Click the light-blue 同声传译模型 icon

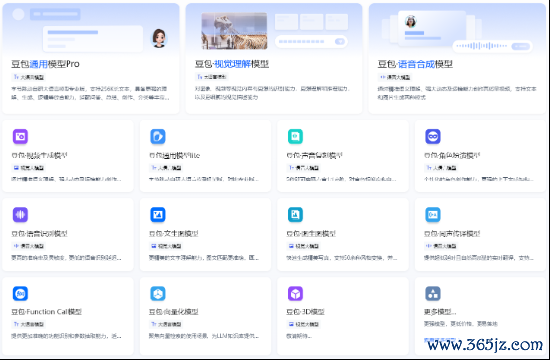tap(433, 214)
